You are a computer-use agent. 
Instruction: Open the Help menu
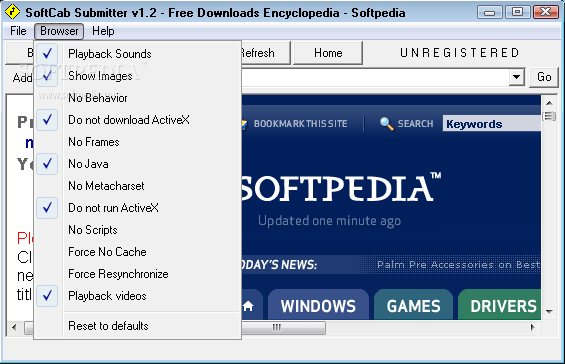pyautogui.click(x=103, y=31)
